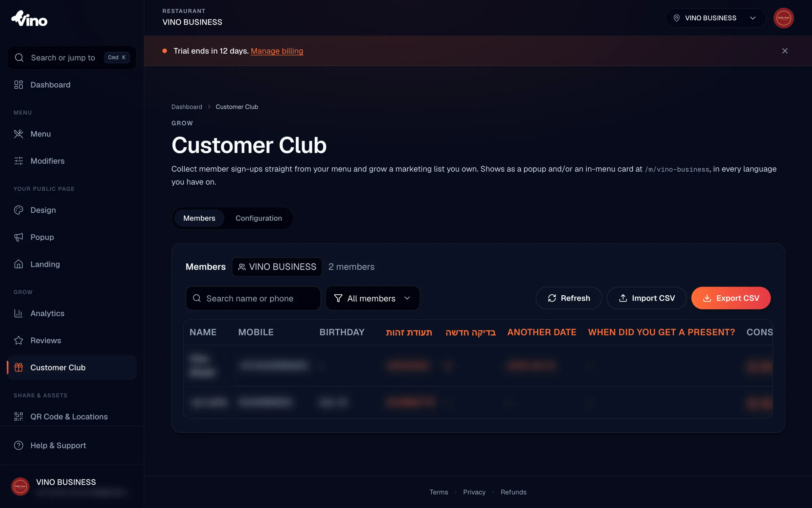Click the Modifiers sliders icon
The width and height of the screenshot is (812, 508).
click(19, 161)
